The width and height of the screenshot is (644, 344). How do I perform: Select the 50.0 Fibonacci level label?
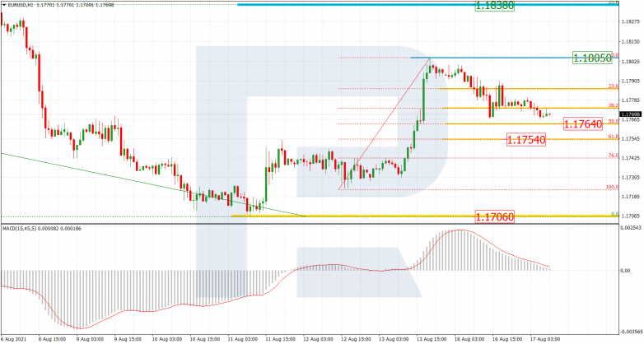point(614,121)
